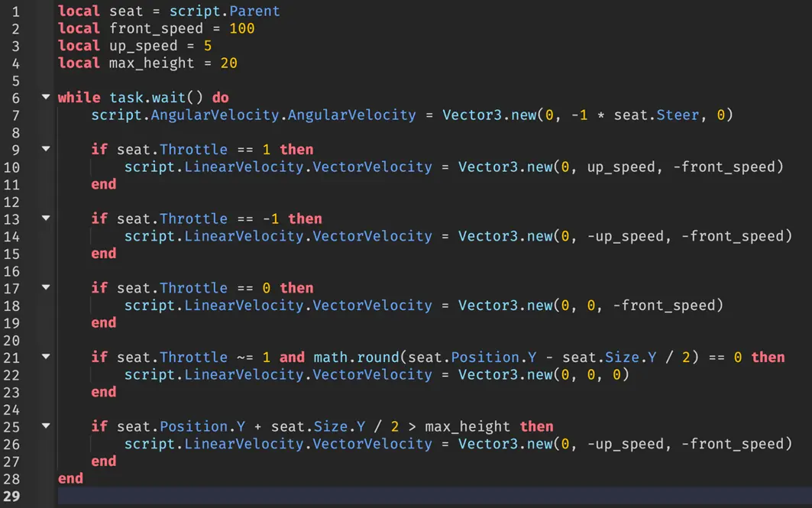
Task: Collapse the Throttle == 0 if block
Action: (46, 287)
